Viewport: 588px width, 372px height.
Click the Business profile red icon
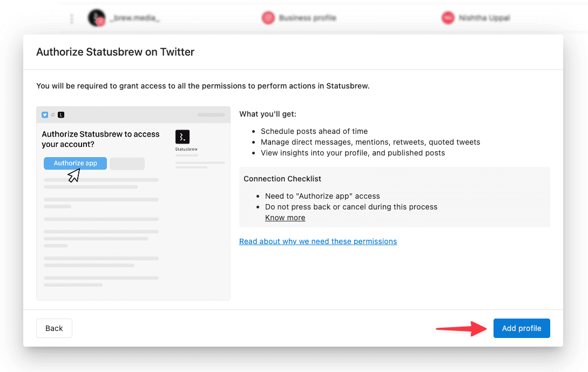268,18
